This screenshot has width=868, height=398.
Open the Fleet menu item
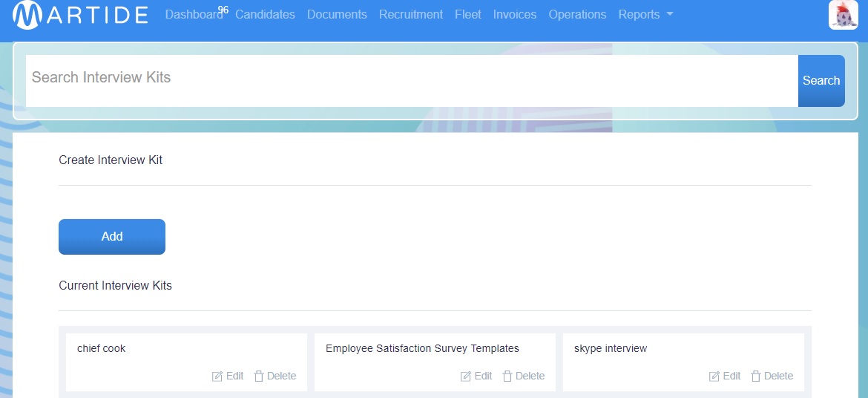pos(468,15)
